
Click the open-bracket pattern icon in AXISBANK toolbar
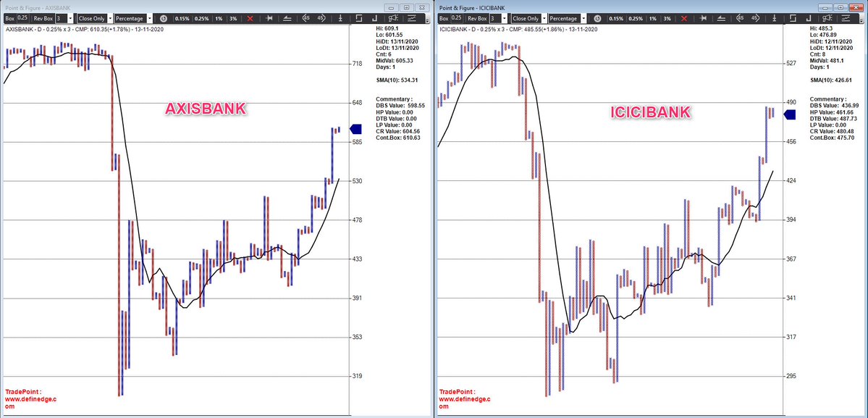[359, 18]
